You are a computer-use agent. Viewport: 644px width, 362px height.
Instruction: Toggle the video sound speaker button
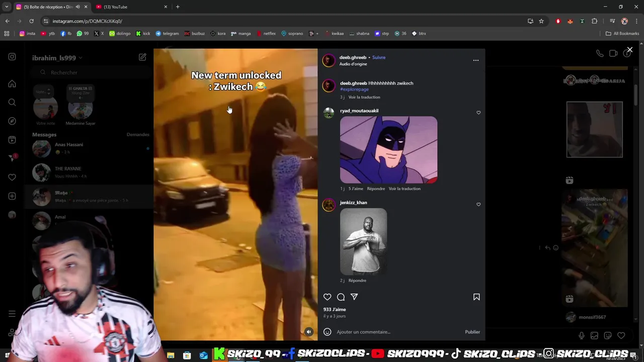point(309,332)
